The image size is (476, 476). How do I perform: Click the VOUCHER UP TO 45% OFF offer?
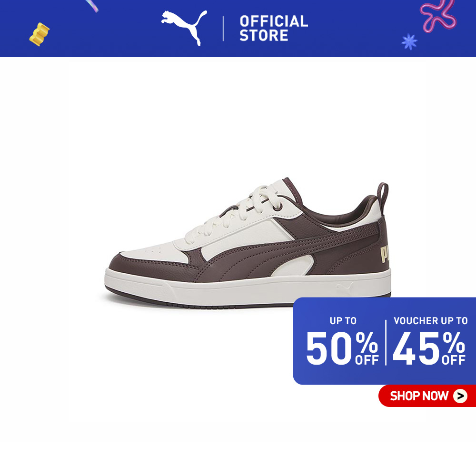429,341
